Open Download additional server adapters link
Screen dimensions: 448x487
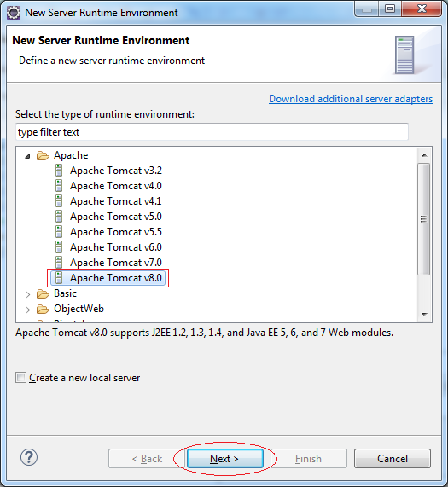click(351, 99)
